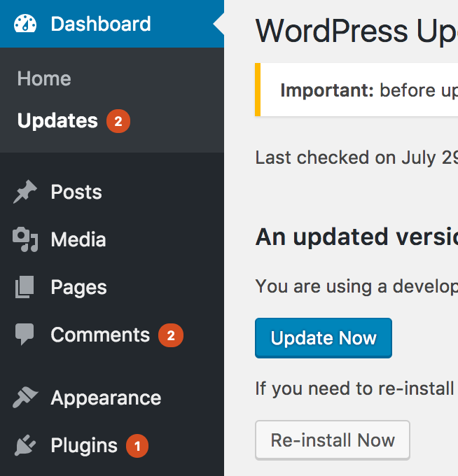Click the Updates count badge
458x476 pixels.
click(x=118, y=122)
